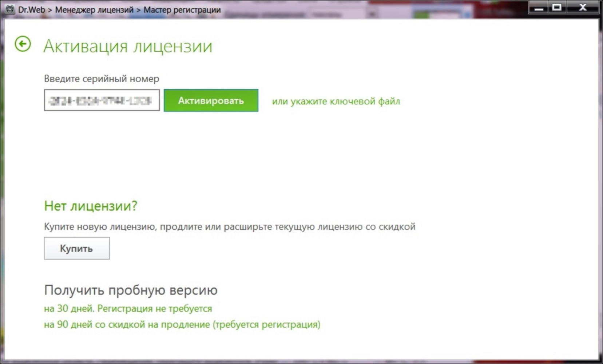This screenshot has height=364, width=603.
Task: Go back with the green arrow icon
Action: pyautogui.click(x=23, y=44)
